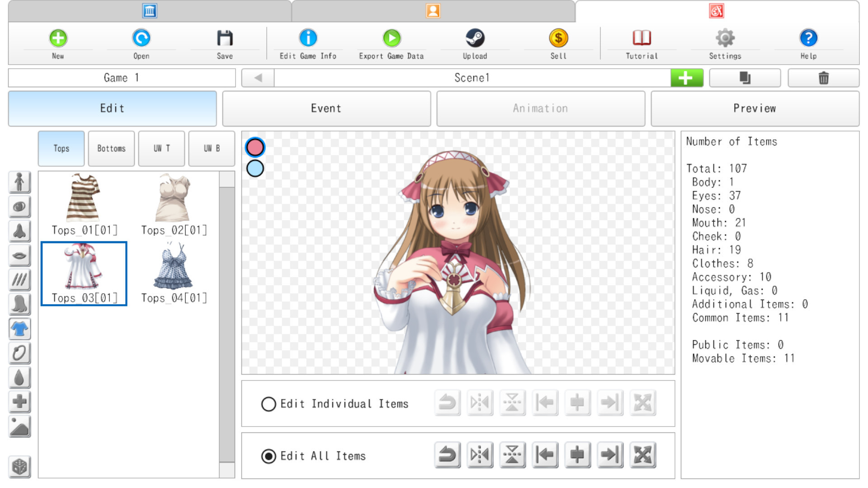The image size is (868, 488).
Task: Select the Body category icon
Action: coord(20,182)
